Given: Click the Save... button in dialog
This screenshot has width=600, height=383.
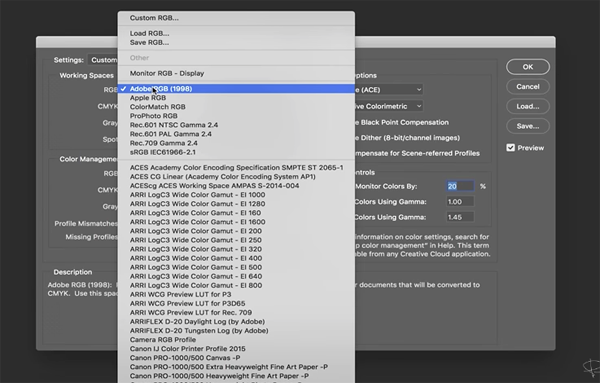Looking at the screenshot, I should 528,126.
